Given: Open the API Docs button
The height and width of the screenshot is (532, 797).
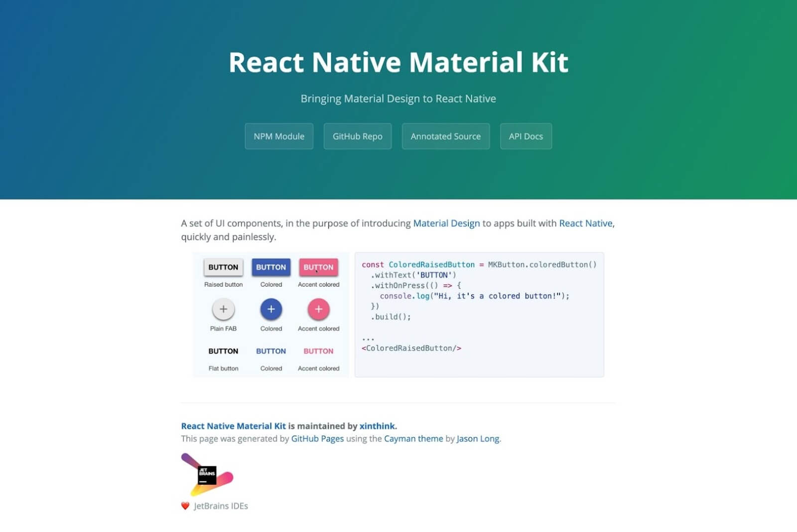Looking at the screenshot, I should click(x=526, y=136).
